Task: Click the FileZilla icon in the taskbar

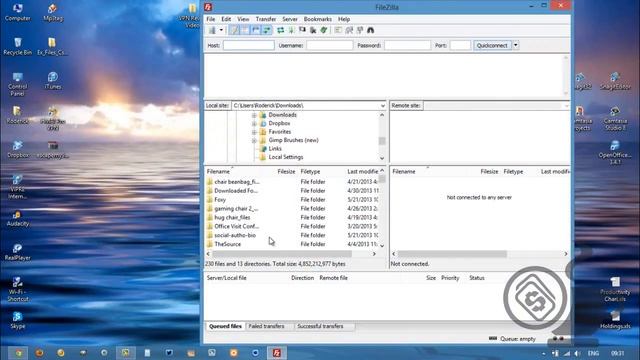Action: 277,353
